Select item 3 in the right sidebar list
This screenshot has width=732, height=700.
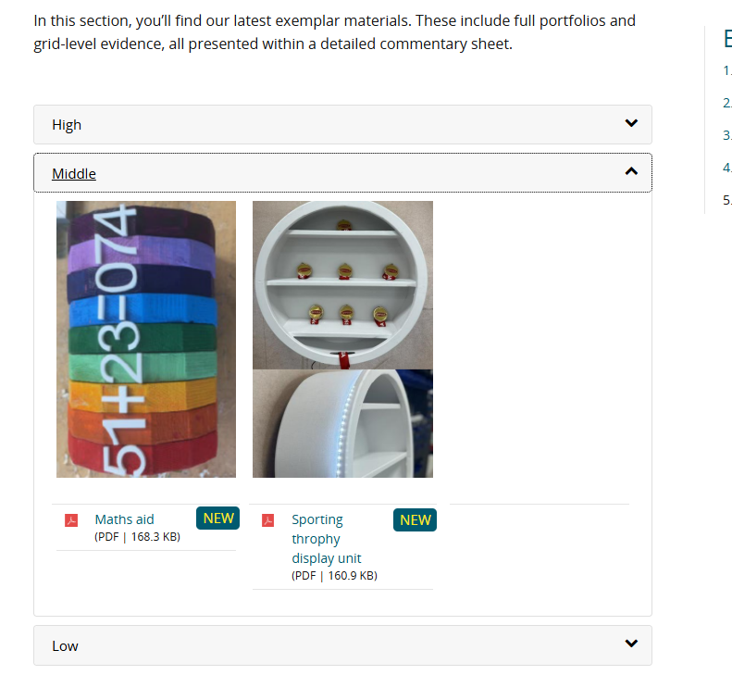click(727, 135)
